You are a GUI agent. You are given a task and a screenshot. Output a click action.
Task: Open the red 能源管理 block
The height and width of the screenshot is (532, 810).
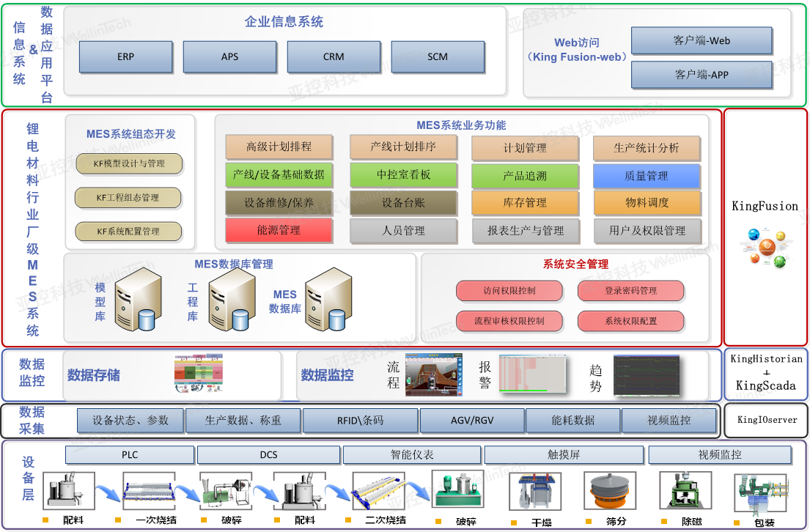tap(279, 230)
